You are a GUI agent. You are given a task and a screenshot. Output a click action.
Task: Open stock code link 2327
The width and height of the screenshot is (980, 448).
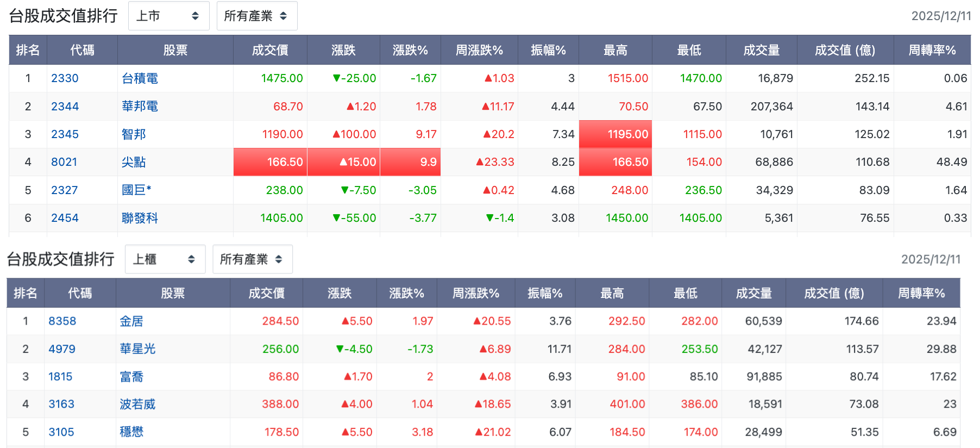(x=64, y=190)
